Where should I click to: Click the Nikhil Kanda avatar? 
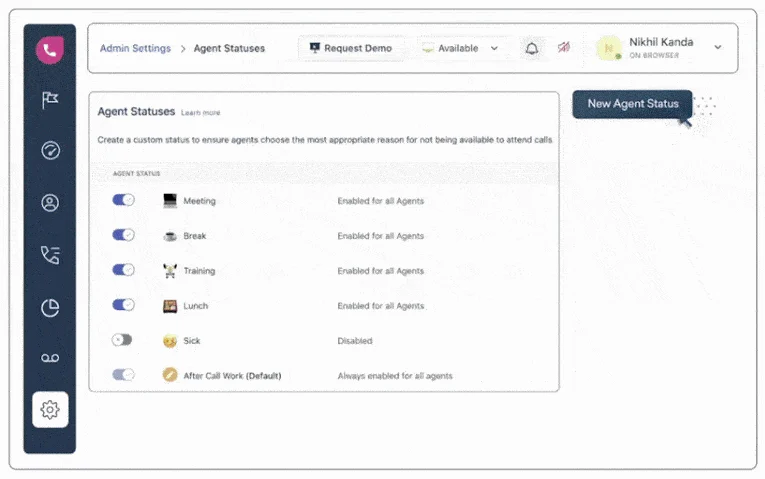[609, 48]
